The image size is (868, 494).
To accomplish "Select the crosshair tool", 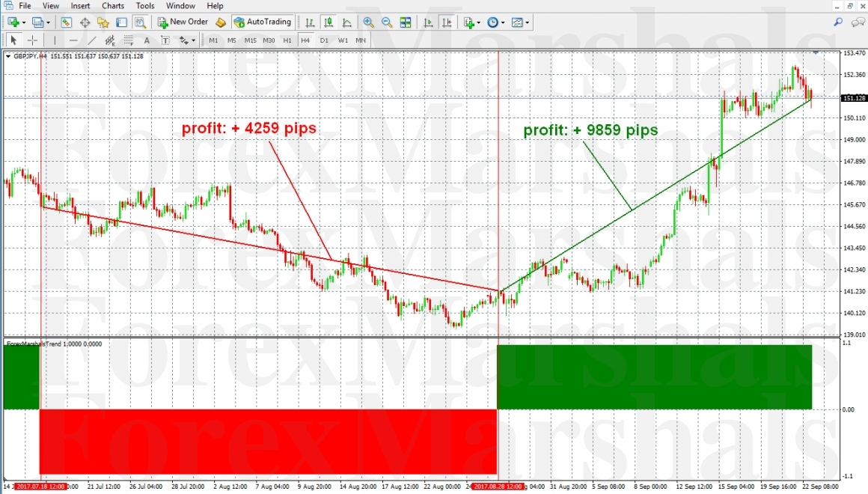I will click(x=33, y=40).
